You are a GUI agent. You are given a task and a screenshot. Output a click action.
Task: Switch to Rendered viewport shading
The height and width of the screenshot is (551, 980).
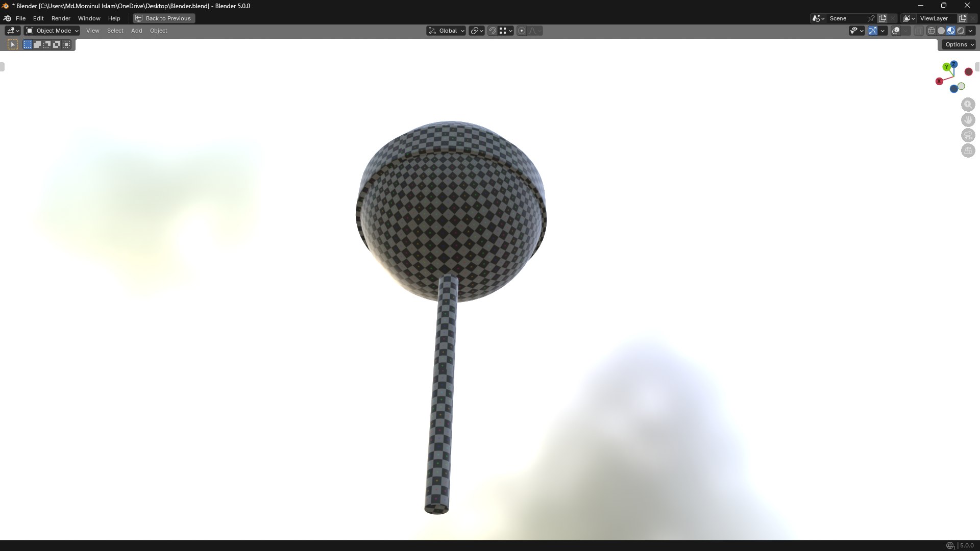(x=961, y=31)
